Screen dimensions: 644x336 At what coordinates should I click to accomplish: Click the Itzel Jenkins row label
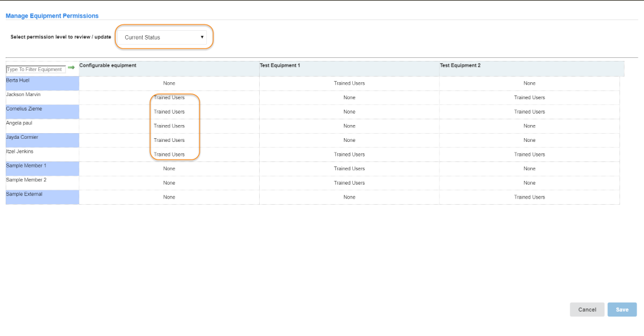pyautogui.click(x=19, y=151)
